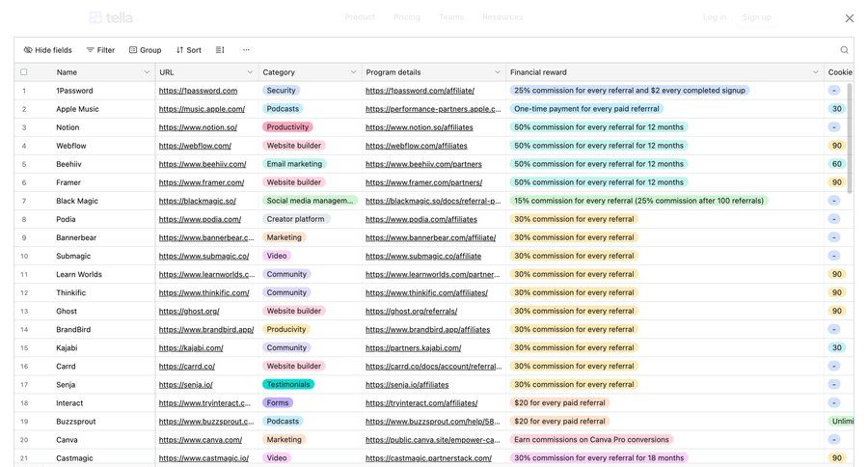868x467 pixels.
Task: Click the Security category tag
Action: [x=281, y=91]
